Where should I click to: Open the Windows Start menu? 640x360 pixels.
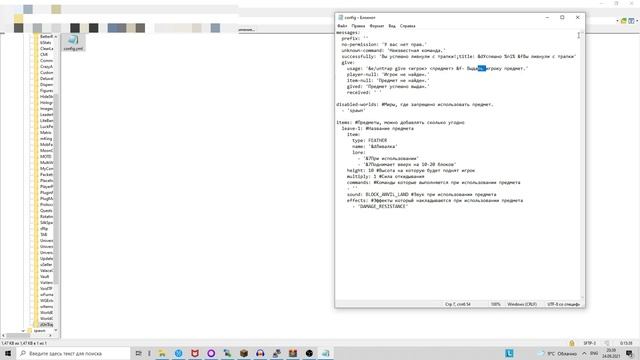point(8,353)
